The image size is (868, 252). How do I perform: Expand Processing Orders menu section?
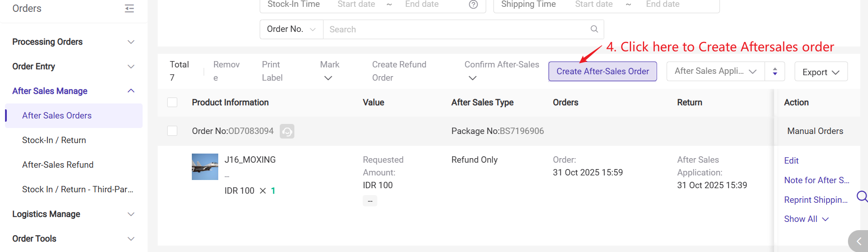pos(73,42)
